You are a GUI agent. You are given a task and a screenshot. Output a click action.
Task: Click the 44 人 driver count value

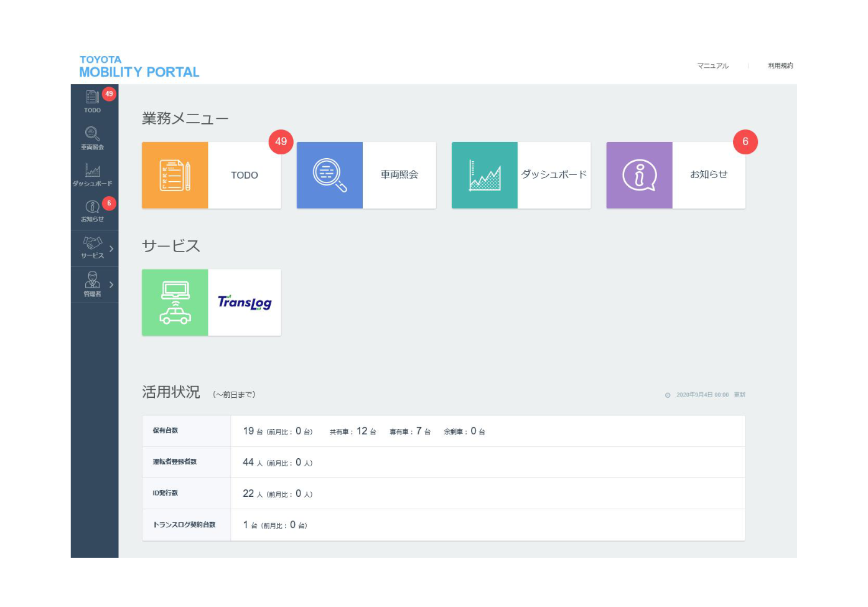point(253,462)
